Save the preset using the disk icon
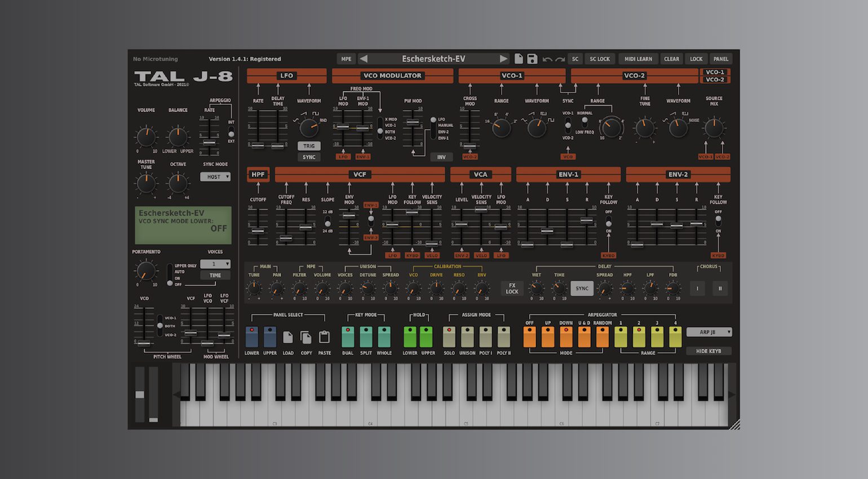 (532, 58)
